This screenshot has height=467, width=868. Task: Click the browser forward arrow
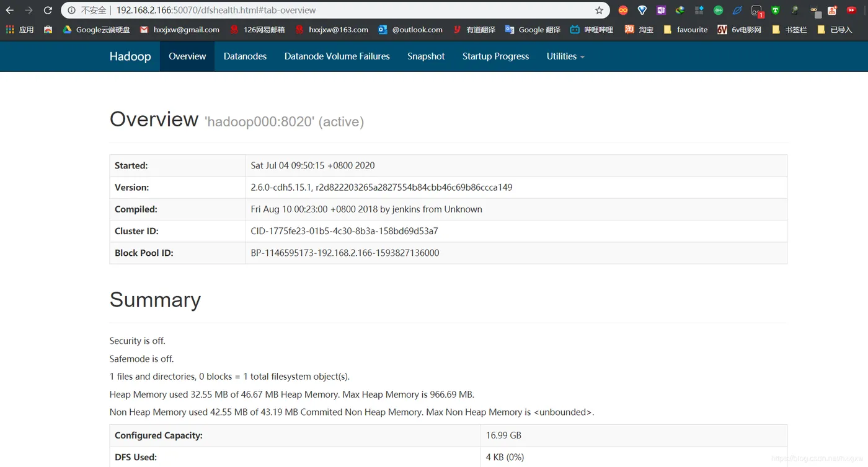(x=29, y=11)
